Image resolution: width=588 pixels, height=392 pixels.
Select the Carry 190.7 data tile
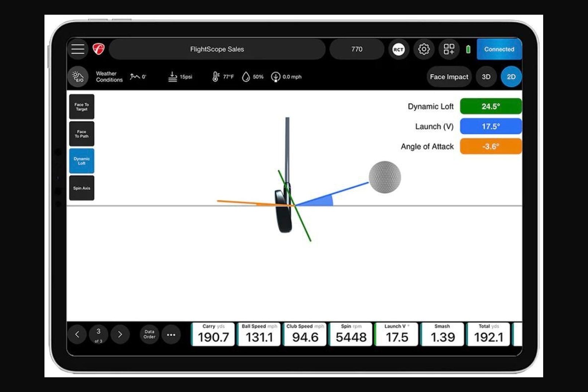213,334
